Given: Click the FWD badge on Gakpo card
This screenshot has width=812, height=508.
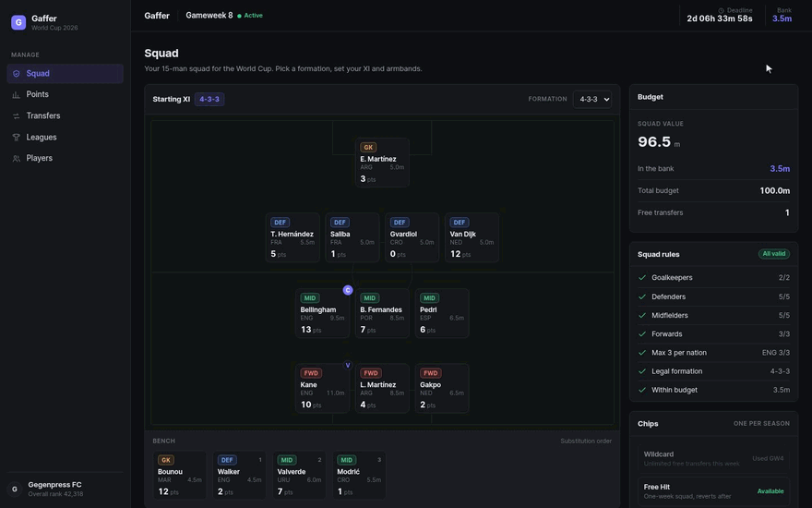Looking at the screenshot, I should click(430, 373).
